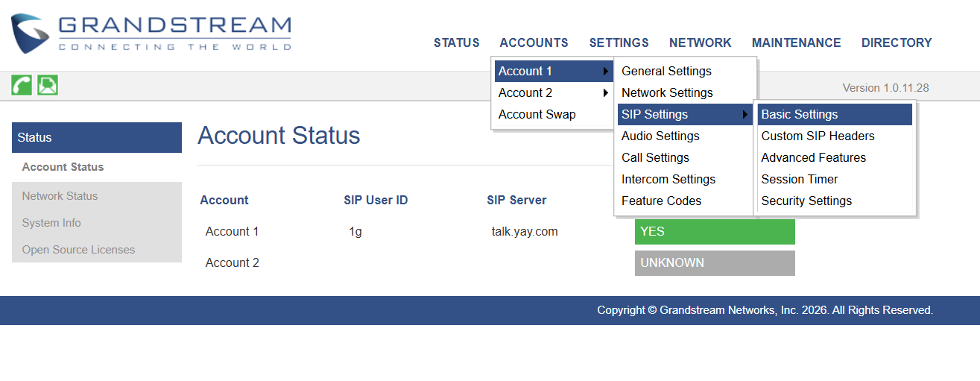Click the SIP User ID value 1g
The height and width of the screenshot is (381, 980).
tap(355, 232)
